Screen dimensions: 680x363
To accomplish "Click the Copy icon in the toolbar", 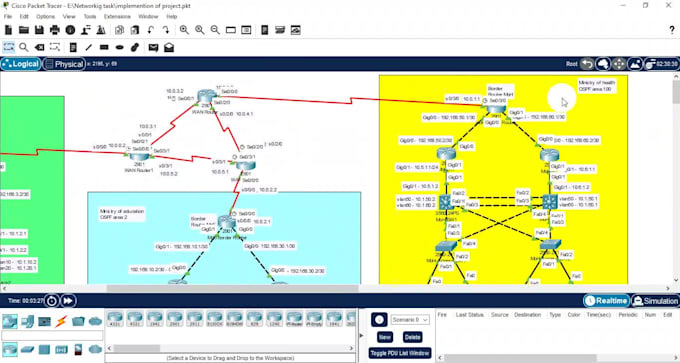I will [x=119, y=30].
